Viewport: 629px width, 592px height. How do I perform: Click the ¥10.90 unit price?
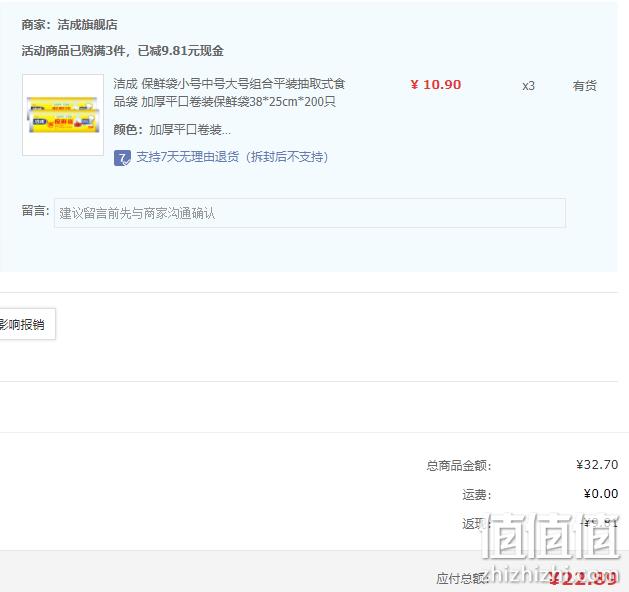[x=436, y=85]
